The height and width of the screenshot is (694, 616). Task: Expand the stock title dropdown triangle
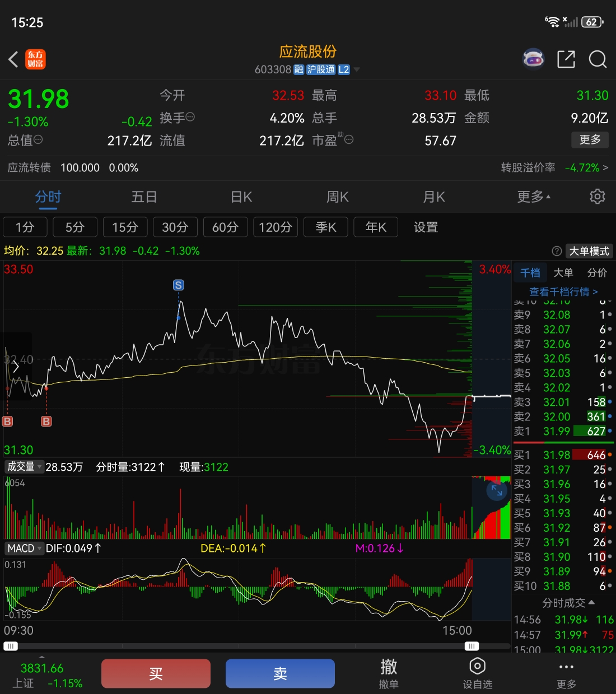357,70
